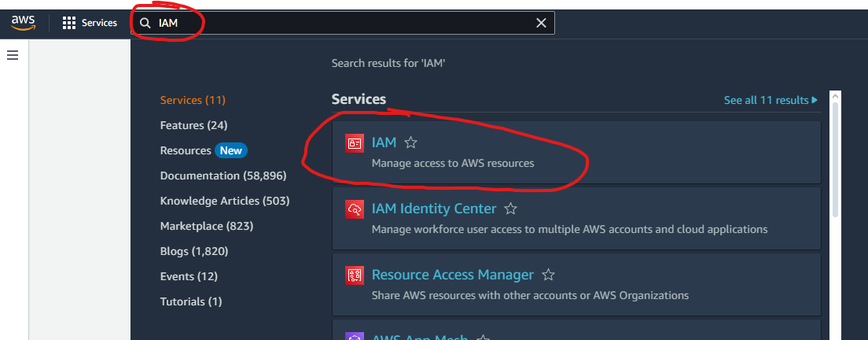Open the Services menu label

click(x=99, y=23)
